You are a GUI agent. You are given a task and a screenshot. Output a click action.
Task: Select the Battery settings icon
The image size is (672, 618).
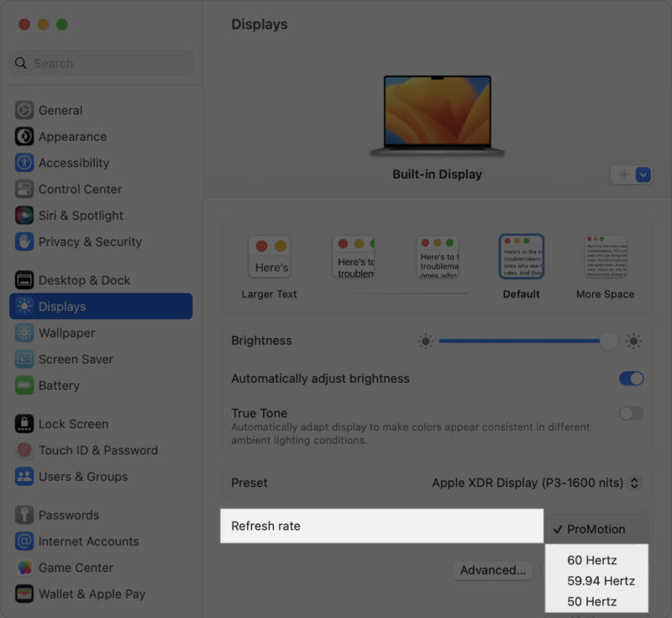click(25, 385)
